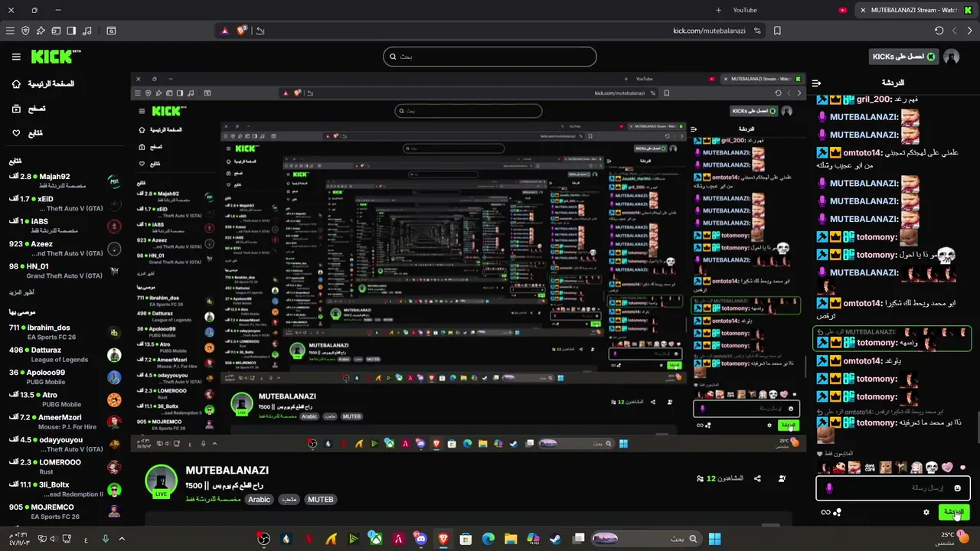Open Datturaz League of Legends channel
The image size is (980, 551).
(x=64, y=354)
